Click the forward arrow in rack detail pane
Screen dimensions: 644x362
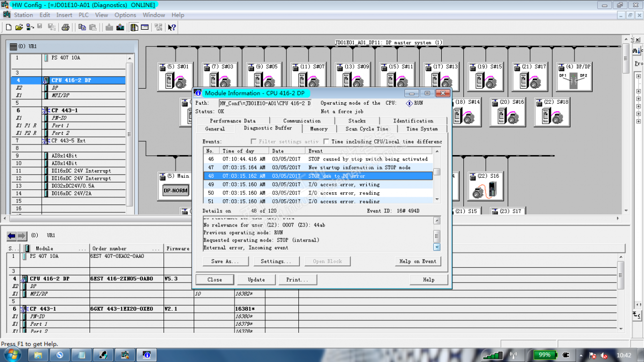click(22, 236)
